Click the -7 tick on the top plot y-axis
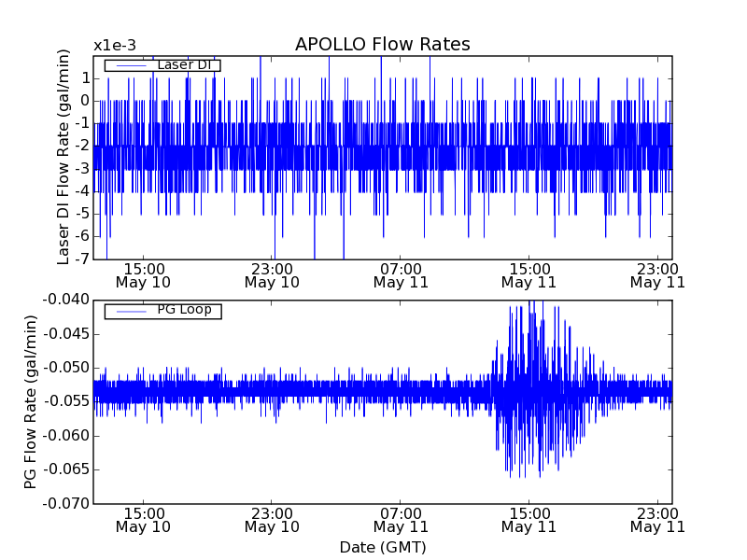747x560 pixels. (x=82, y=259)
